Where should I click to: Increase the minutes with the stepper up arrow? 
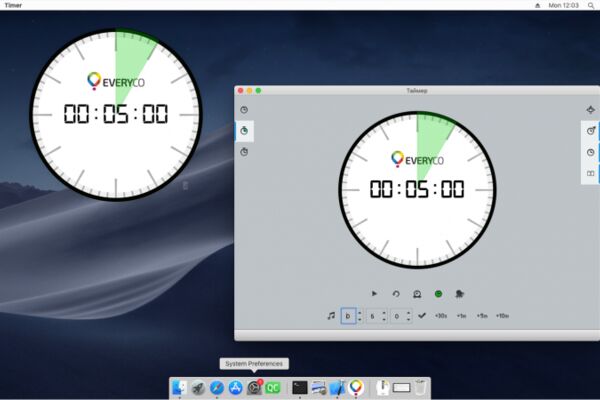click(384, 312)
